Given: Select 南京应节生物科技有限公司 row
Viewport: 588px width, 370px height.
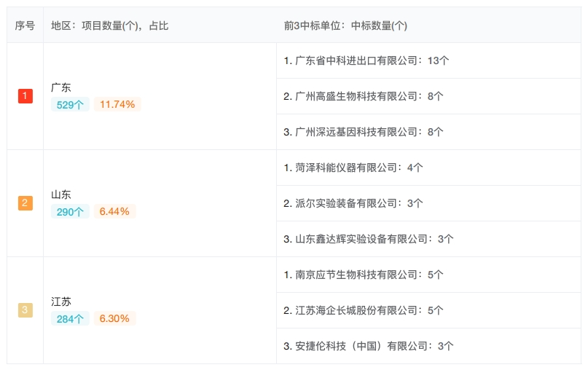Looking at the screenshot, I should click(428, 275).
